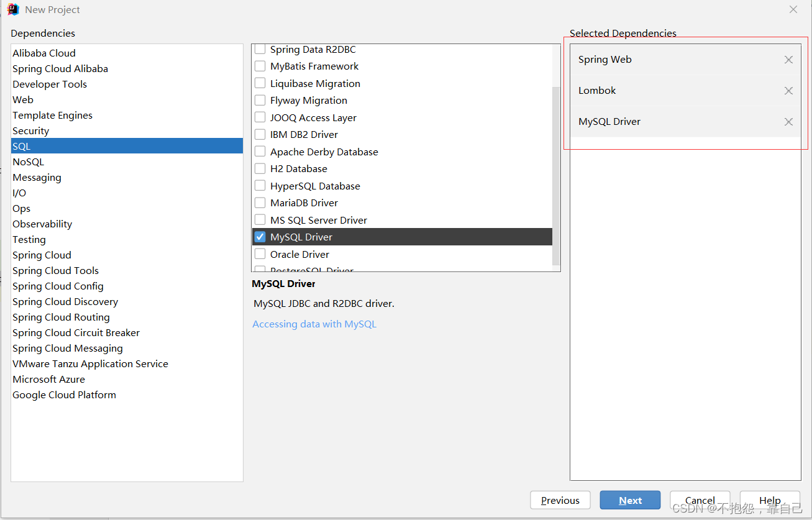
Task: Select Spring Cloud Routing category
Action: (127, 317)
